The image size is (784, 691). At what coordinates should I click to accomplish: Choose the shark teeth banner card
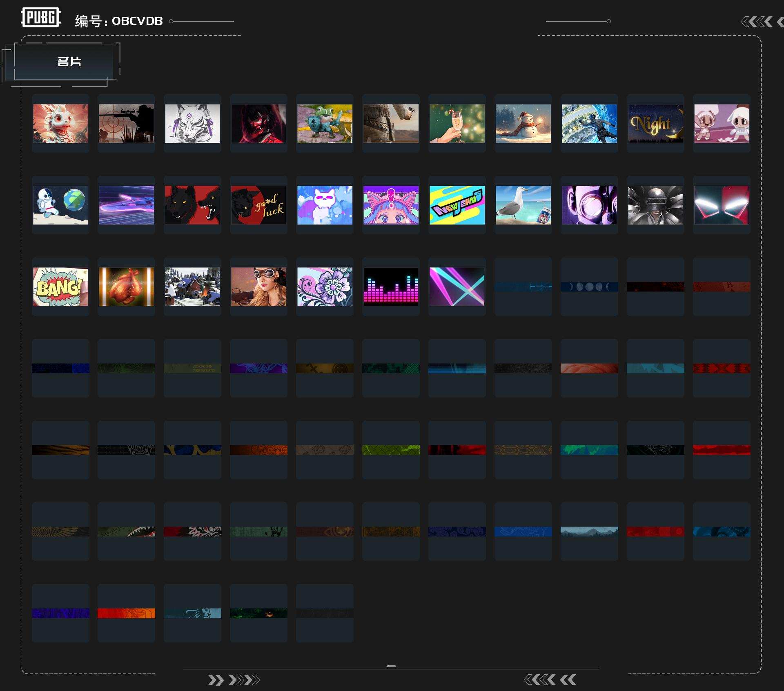tap(126, 531)
